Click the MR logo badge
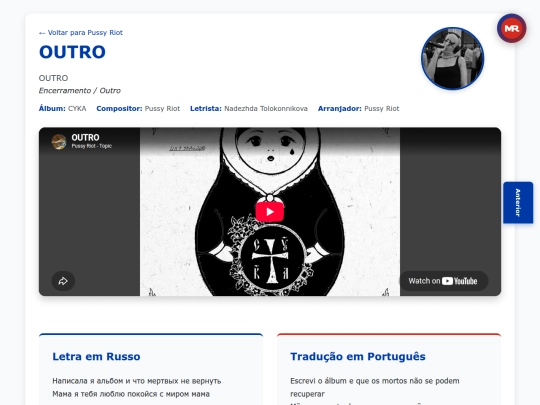Viewport: 540px width, 405px height. pos(511,28)
